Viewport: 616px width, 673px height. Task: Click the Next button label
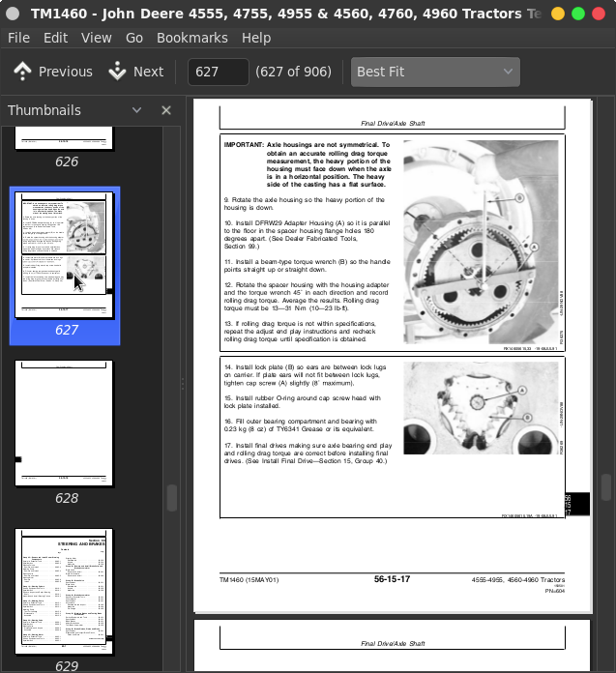pos(148,72)
